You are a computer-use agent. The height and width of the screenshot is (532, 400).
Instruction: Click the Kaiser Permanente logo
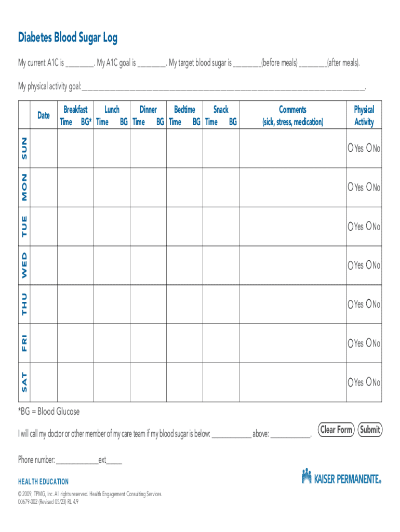tap(341, 477)
